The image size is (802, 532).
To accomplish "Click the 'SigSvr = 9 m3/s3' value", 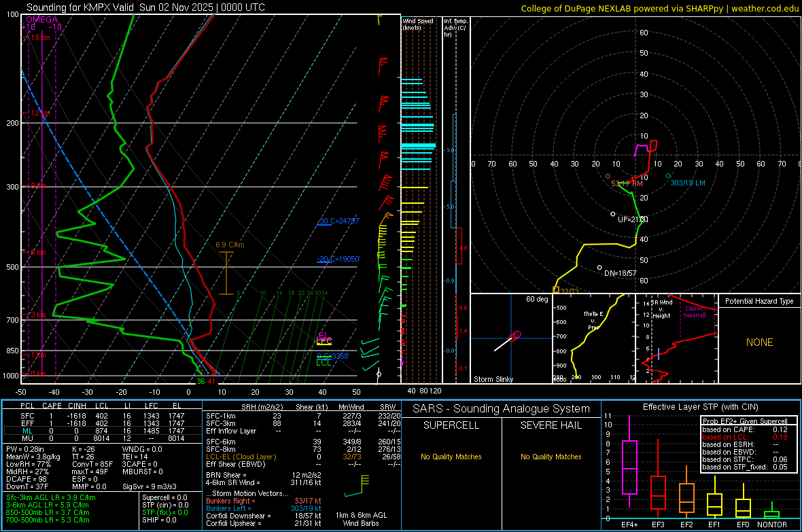I will tap(150, 486).
